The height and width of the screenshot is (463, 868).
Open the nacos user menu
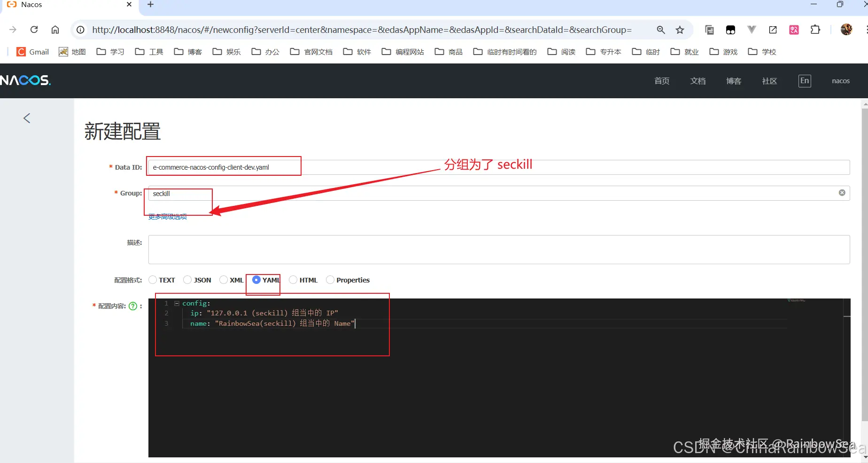tap(841, 81)
